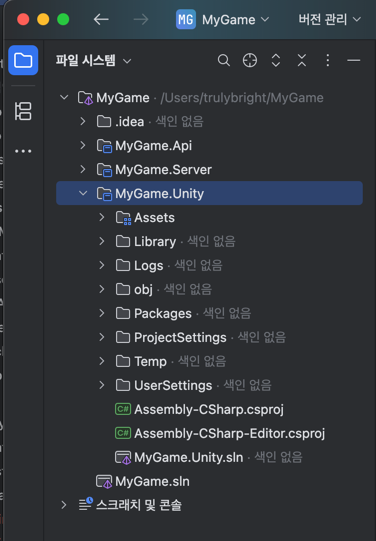Click MyGame.Server project folder icon
376x541 pixels.
(104, 170)
